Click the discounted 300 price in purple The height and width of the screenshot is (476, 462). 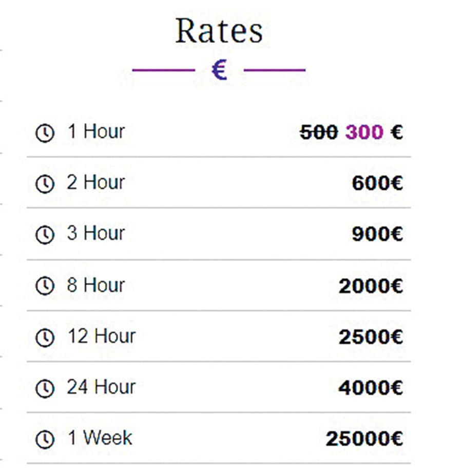coord(364,133)
